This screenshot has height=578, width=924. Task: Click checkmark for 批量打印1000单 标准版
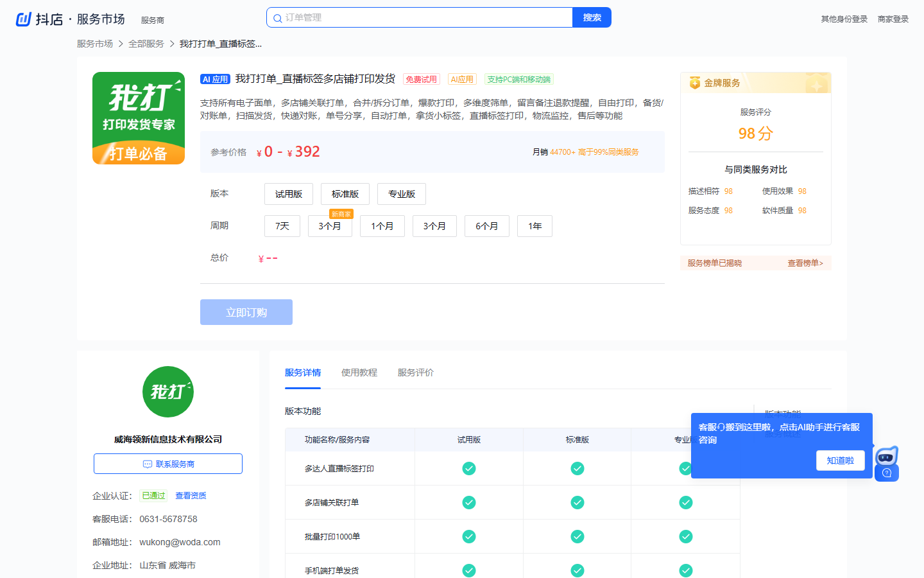[x=577, y=536]
